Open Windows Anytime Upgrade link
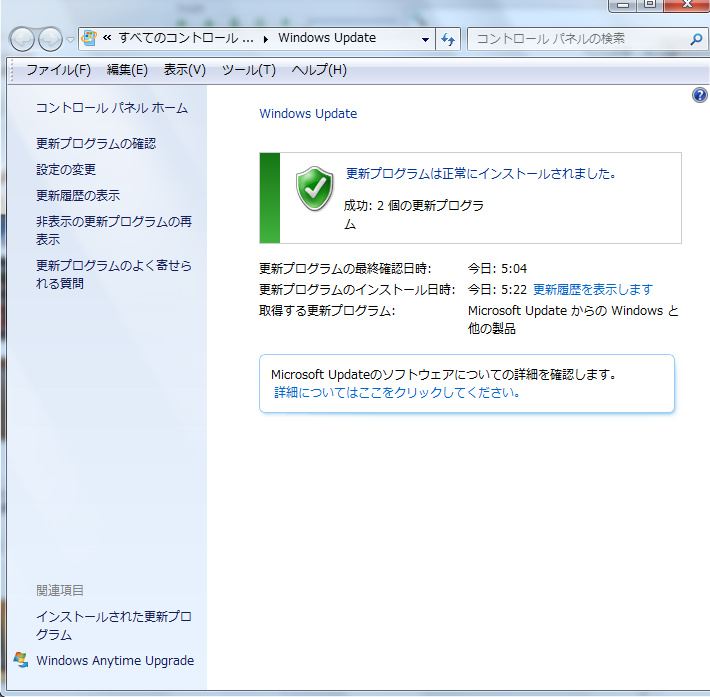This screenshot has width=710, height=697. 115,660
